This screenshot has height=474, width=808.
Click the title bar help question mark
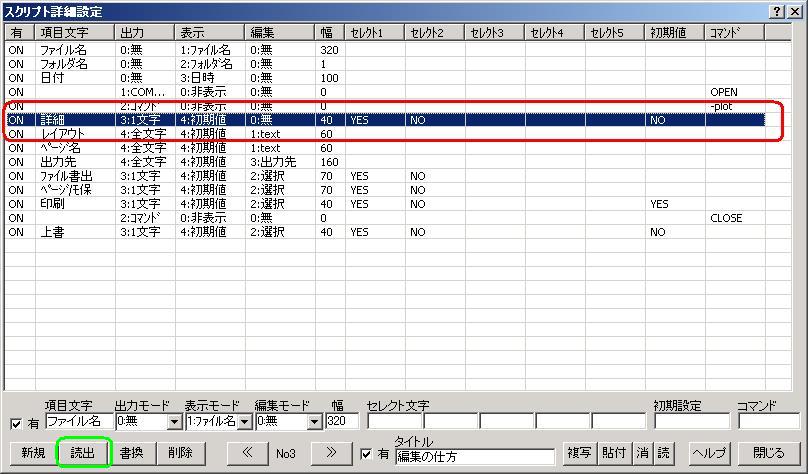(x=778, y=10)
